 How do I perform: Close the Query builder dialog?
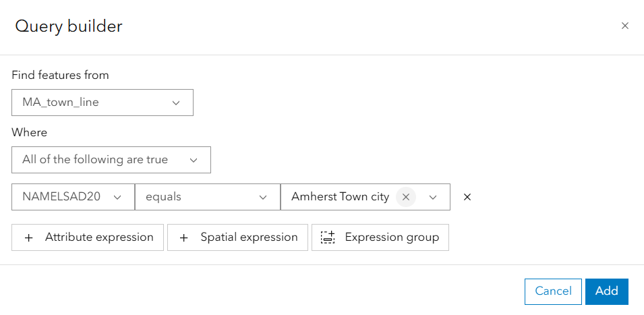point(624,26)
